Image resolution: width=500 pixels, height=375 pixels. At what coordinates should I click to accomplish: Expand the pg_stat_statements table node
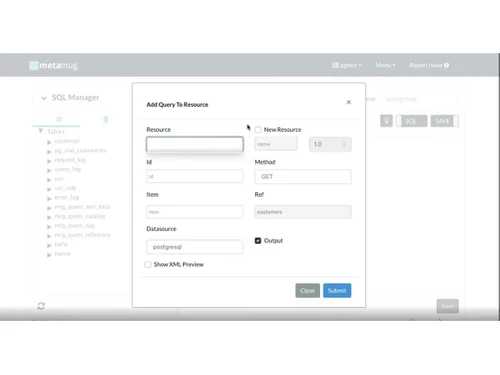point(49,151)
